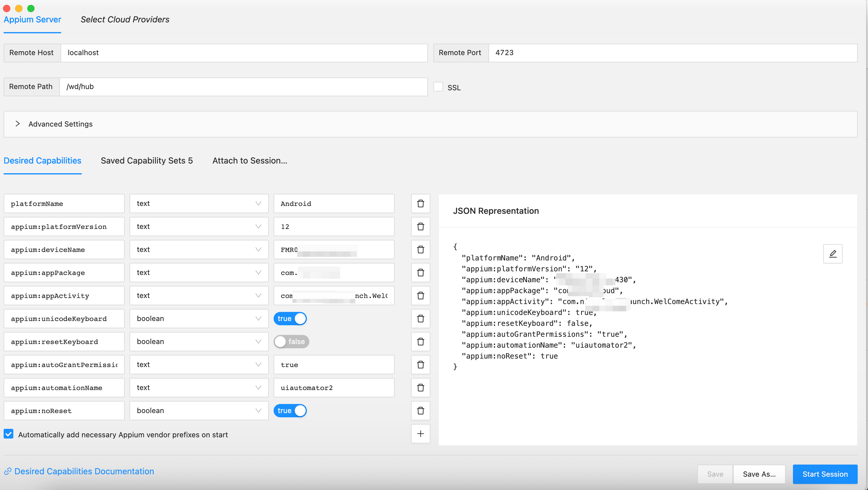Delete the appium:resetKeyboard capability row
Screen dimensions: 868x490
tap(420, 342)
